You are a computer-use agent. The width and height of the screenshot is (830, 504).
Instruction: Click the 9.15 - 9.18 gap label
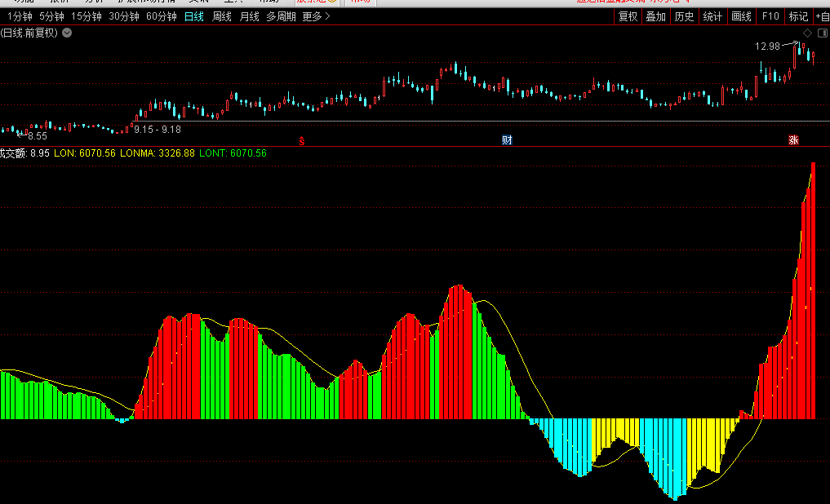[x=158, y=130]
